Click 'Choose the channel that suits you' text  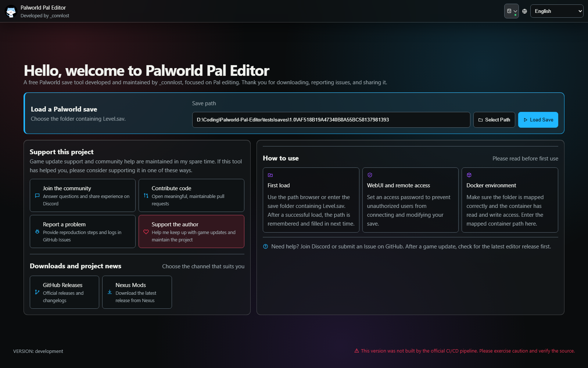(x=203, y=266)
